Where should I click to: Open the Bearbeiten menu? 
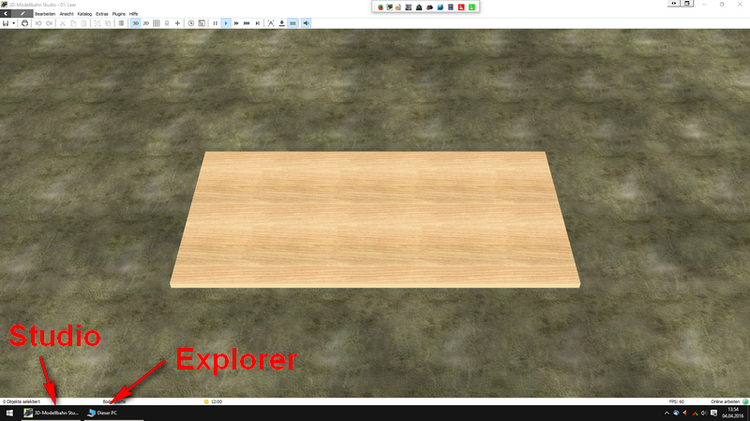[45, 14]
